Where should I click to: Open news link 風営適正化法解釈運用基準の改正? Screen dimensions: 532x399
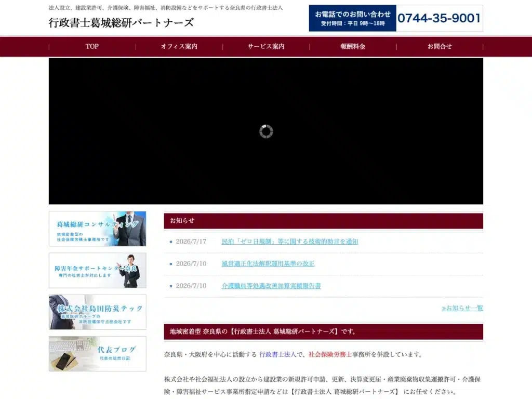point(268,263)
